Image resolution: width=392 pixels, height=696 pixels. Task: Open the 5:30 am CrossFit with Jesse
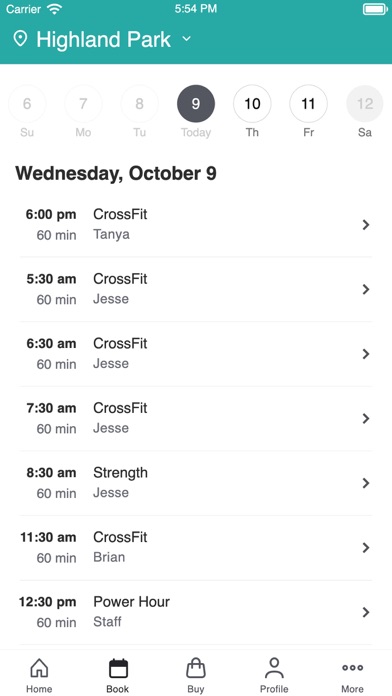pos(196,289)
